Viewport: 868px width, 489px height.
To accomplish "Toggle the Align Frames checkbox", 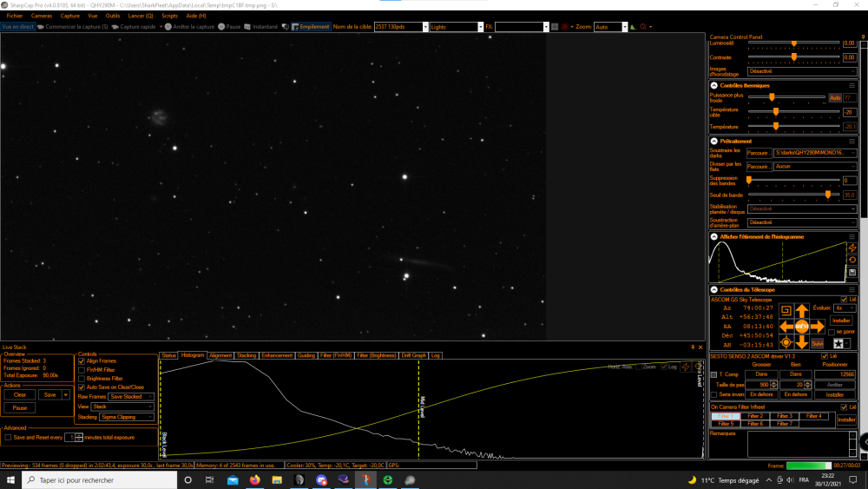I will tap(82, 361).
